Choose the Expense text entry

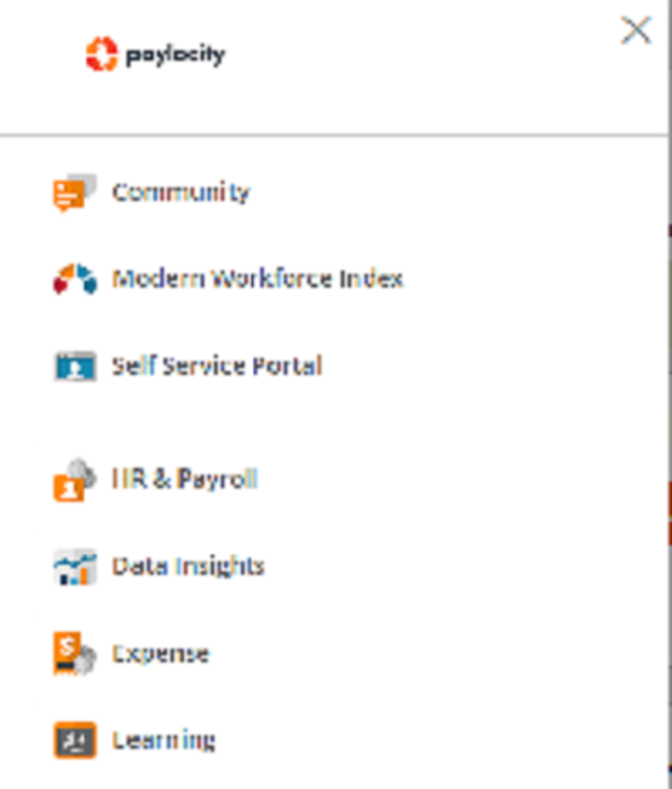coord(160,655)
